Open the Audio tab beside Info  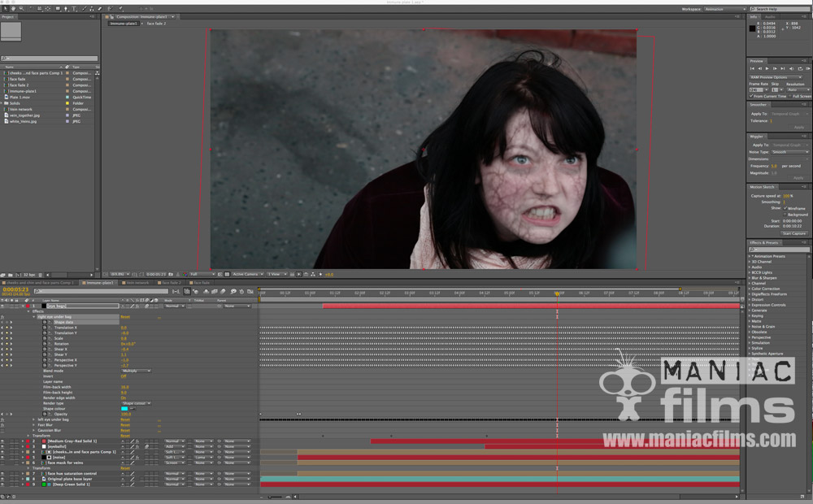771,16
